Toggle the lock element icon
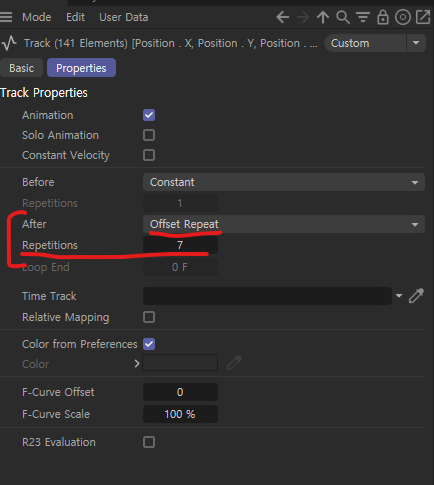434x485 pixels. [383, 17]
